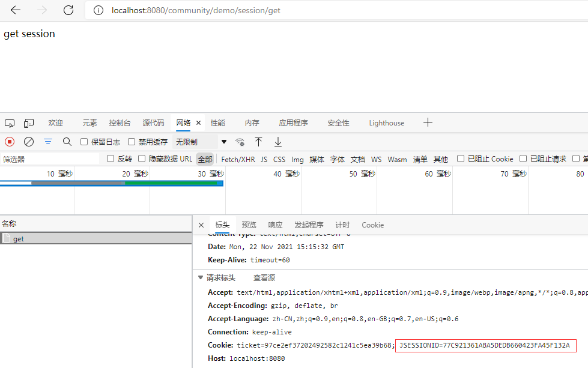This screenshot has width=588, height=368.
Task: Open the network filter bar icon
Action: point(47,141)
